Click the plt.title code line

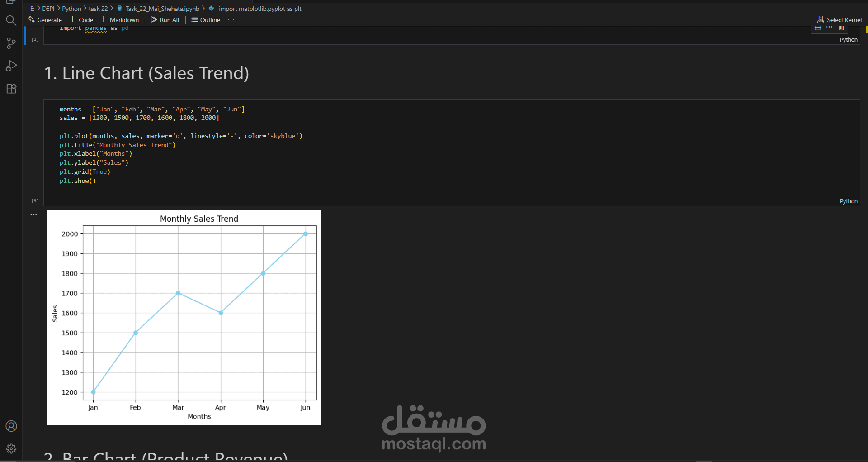pos(118,145)
